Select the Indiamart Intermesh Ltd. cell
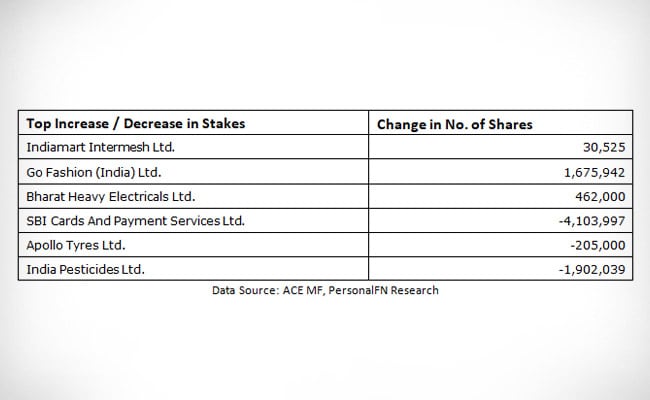This screenshot has width=650, height=400. pos(94,147)
